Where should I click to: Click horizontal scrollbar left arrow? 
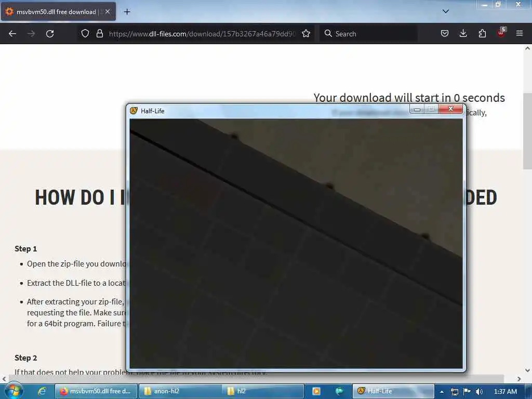coord(4,379)
